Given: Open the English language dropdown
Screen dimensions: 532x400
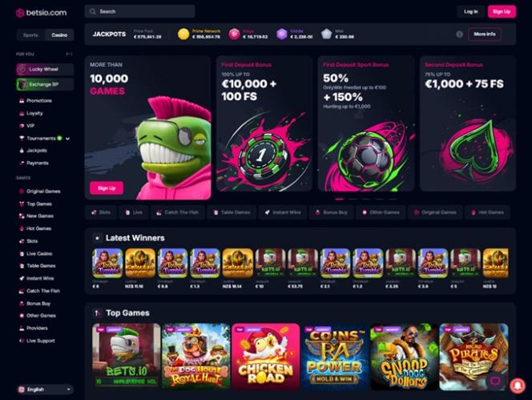Looking at the screenshot, I should click(45, 389).
